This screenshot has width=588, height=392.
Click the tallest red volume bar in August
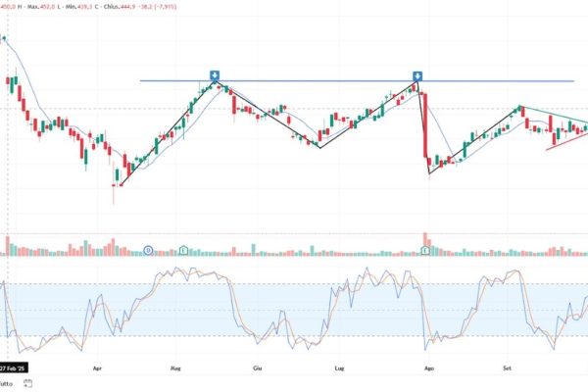click(423, 243)
